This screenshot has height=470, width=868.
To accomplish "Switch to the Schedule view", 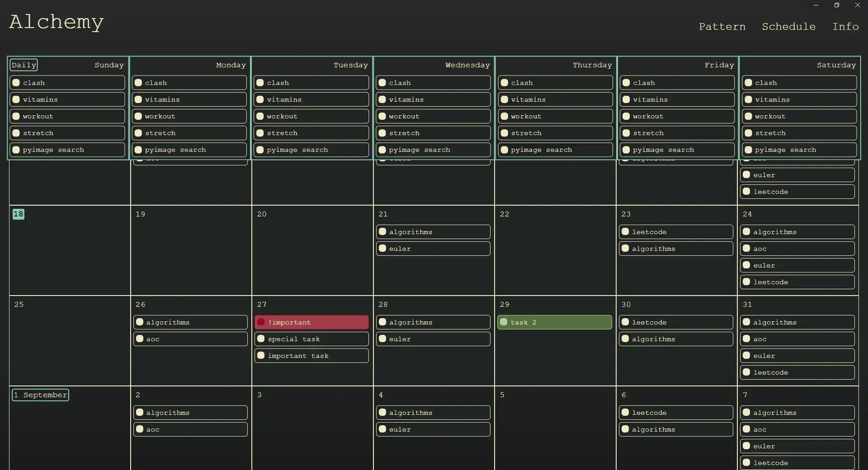I will coord(788,27).
